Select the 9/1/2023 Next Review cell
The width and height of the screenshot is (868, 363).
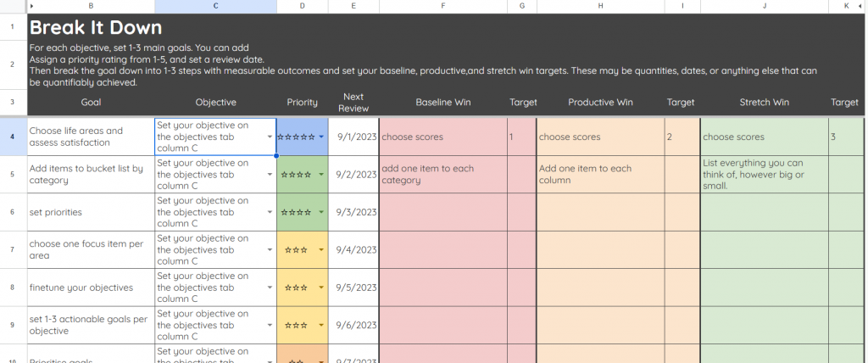click(x=353, y=137)
